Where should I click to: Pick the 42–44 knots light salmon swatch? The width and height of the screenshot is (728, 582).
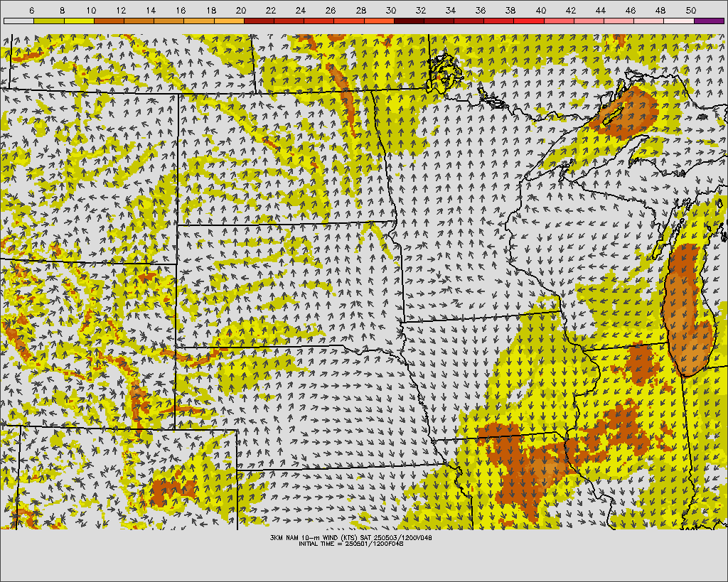pyautogui.click(x=589, y=21)
